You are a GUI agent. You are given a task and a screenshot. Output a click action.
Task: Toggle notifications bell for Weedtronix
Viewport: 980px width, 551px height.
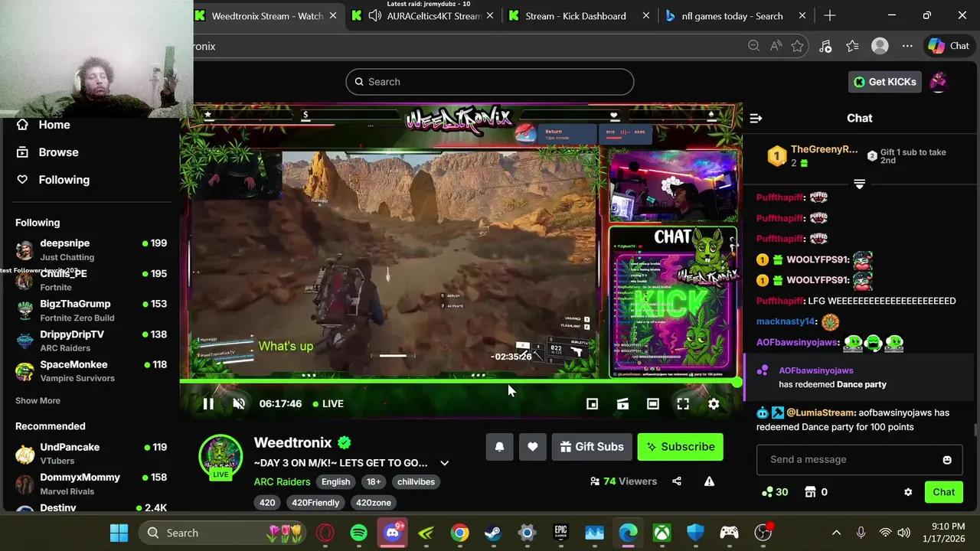499,447
